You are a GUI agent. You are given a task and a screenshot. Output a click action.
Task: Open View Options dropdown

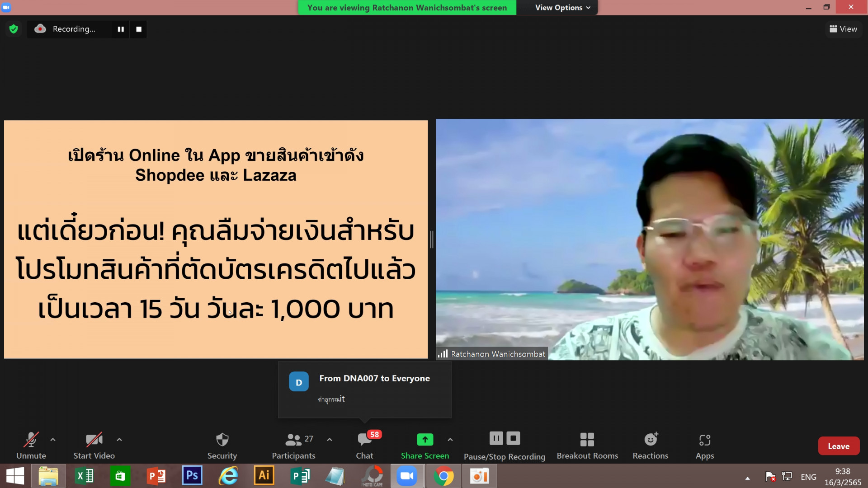(x=563, y=8)
